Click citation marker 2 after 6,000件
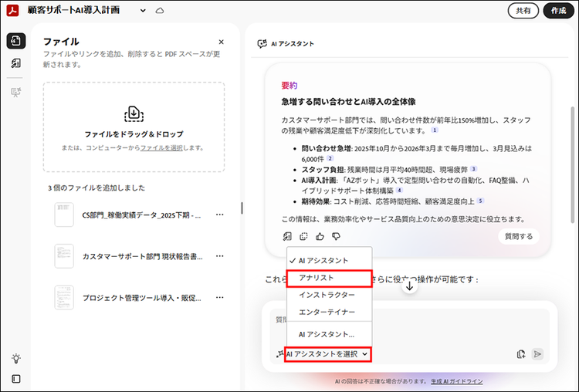Image resolution: width=579 pixels, height=392 pixels. [330, 158]
